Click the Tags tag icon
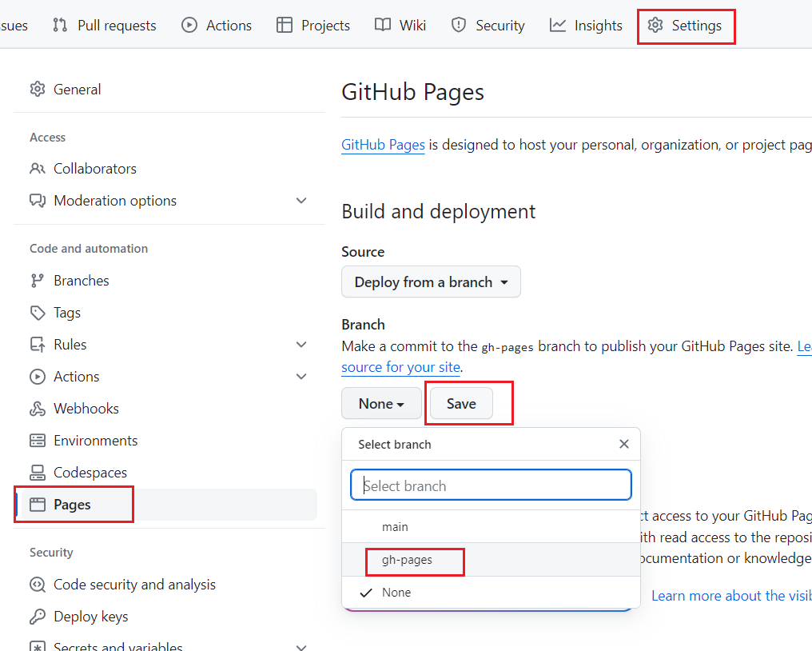 [x=38, y=313]
